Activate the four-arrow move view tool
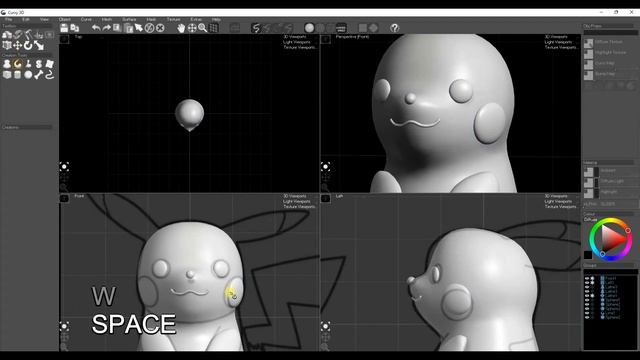 pos(192,28)
